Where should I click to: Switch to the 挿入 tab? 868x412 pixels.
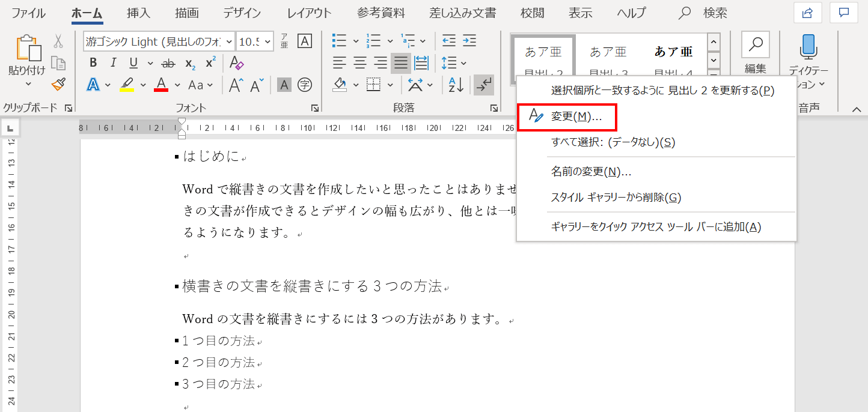[x=139, y=13]
